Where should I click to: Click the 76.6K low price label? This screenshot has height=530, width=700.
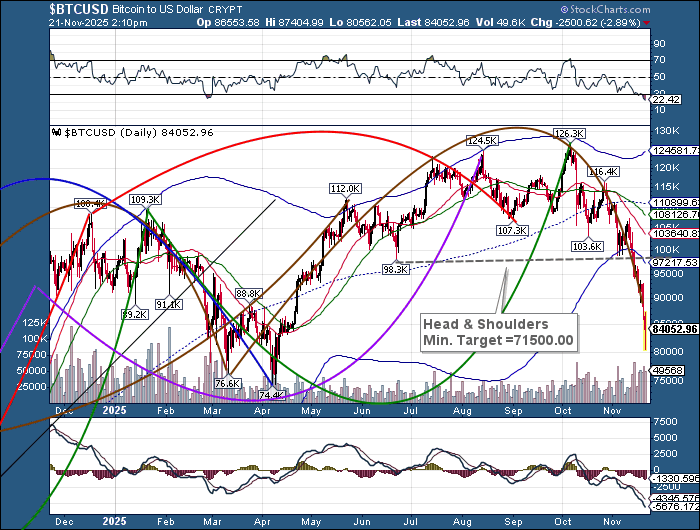[228, 382]
